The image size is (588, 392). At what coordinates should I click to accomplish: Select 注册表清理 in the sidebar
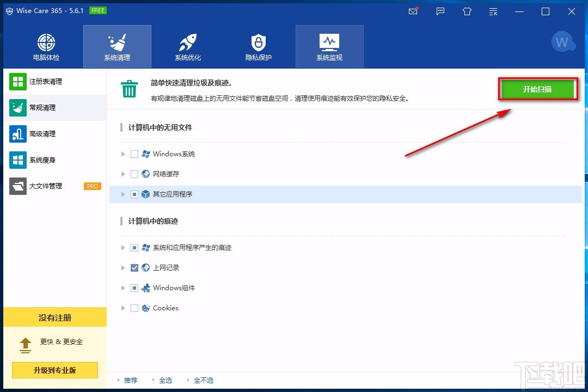click(55, 82)
